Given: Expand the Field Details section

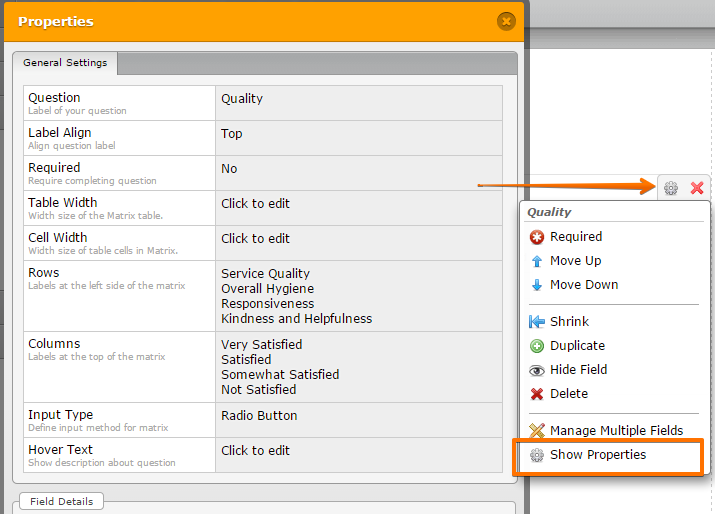Looking at the screenshot, I should [61, 501].
